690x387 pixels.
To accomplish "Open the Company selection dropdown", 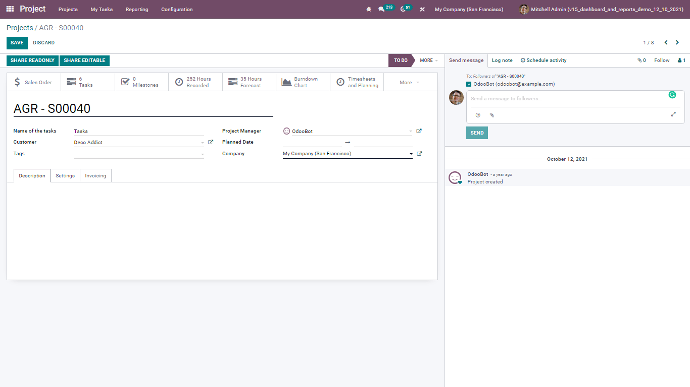I will point(411,154).
